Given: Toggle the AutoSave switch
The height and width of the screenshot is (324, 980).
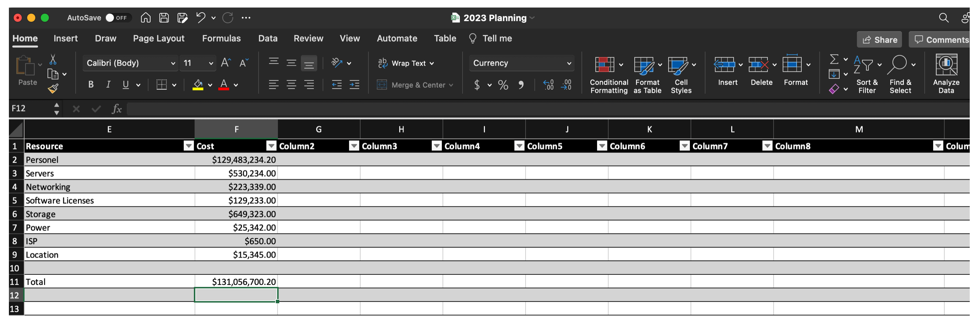Looking at the screenshot, I should click(117, 18).
